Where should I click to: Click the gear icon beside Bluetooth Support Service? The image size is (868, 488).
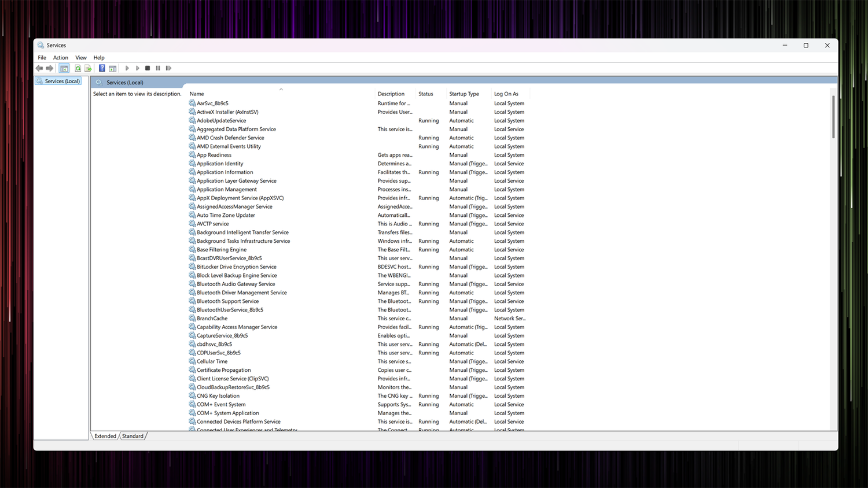tap(192, 301)
